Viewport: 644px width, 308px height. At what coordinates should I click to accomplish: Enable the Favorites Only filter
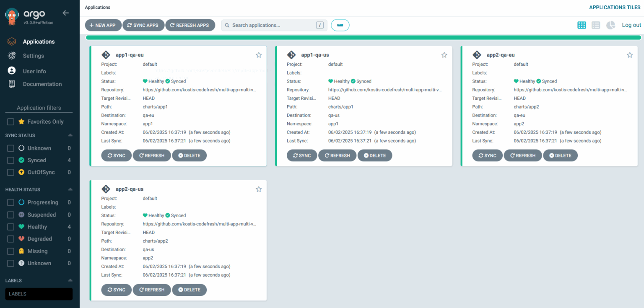(x=10, y=121)
